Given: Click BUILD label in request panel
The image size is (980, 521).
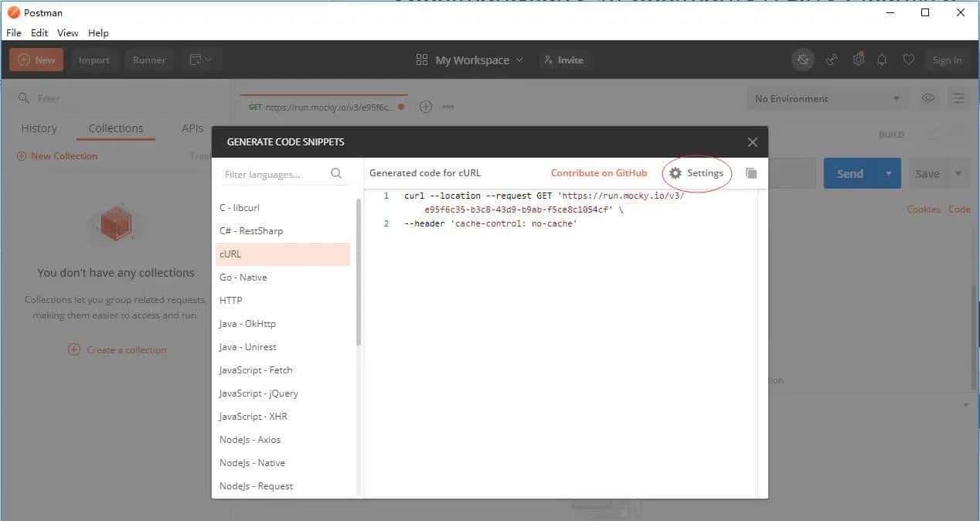Looking at the screenshot, I should 891,135.
